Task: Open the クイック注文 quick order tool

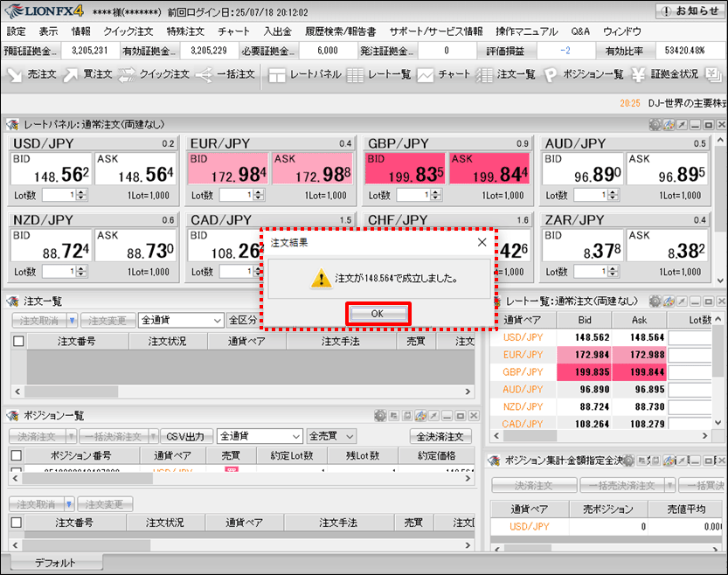Action: [154, 75]
